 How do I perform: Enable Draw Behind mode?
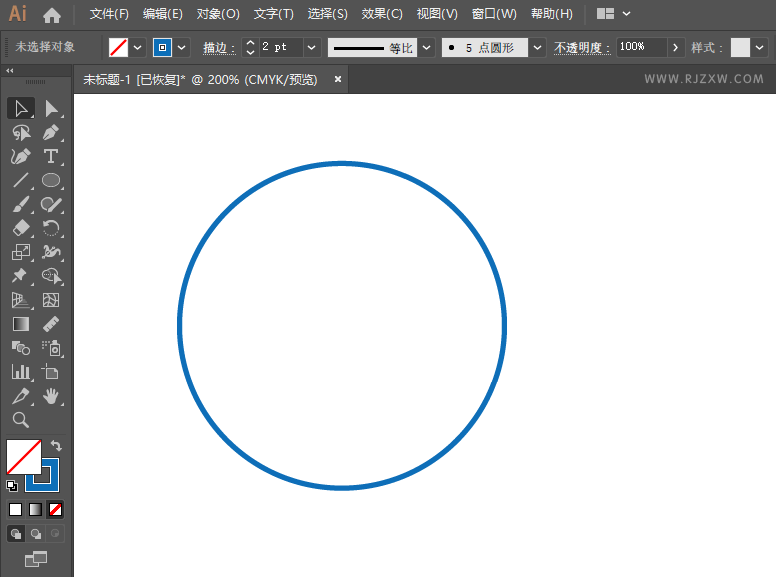point(36,534)
